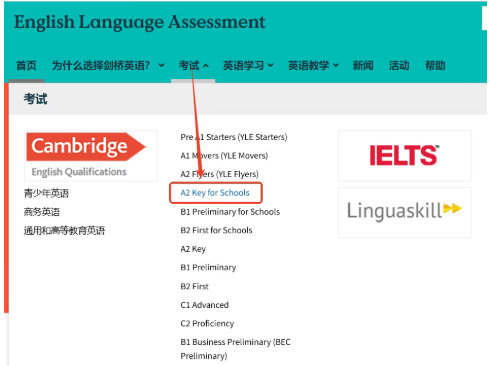490x366 pixels.
Task: Open the 新闻 menu item
Action: coord(363,65)
